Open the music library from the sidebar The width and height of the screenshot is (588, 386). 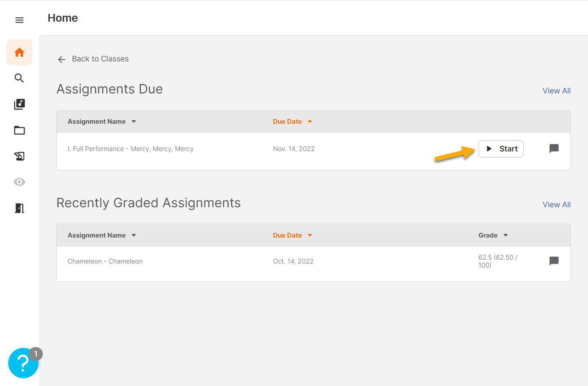[x=19, y=104]
